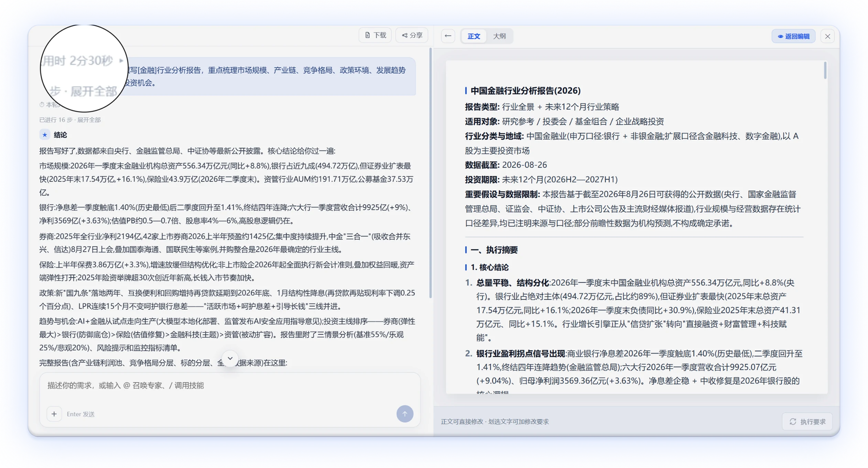Click the 保险 paragraph in the conclusion
The height and width of the screenshot is (468, 868).
pyautogui.click(x=227, y=271)
